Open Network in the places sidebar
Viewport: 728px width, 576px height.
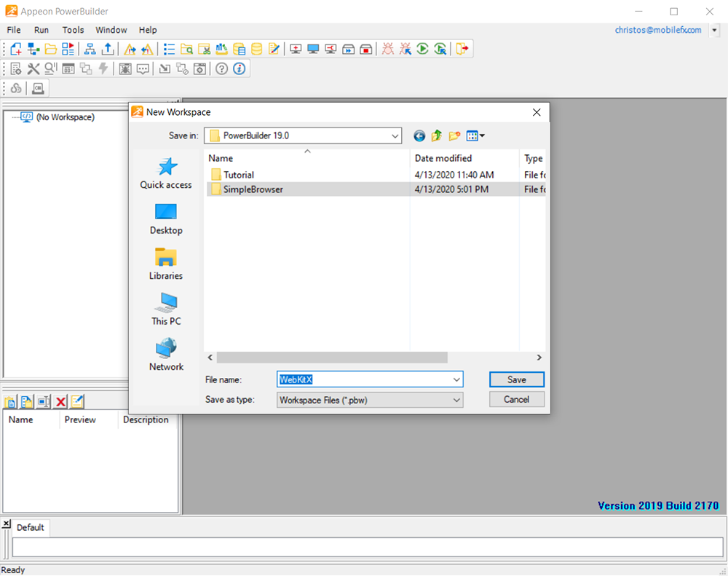[166, 355]
